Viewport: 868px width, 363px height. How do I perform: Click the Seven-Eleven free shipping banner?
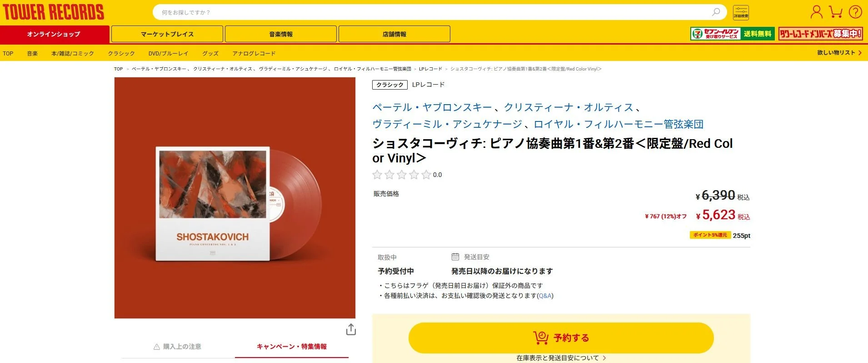click(732, 34)
